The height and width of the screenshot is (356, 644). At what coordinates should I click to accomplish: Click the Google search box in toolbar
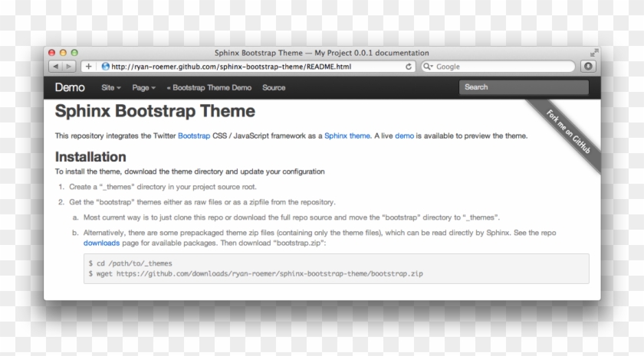pos(502,67)
